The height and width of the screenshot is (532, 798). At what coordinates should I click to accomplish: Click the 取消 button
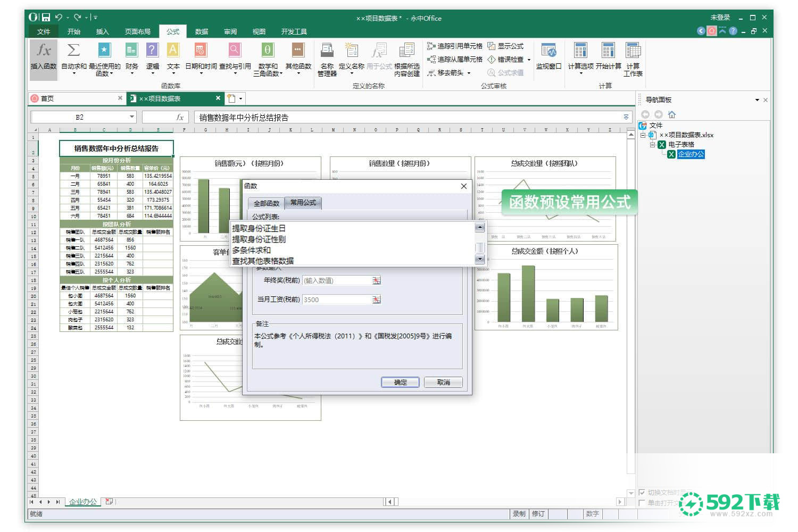tap(444, 383)
